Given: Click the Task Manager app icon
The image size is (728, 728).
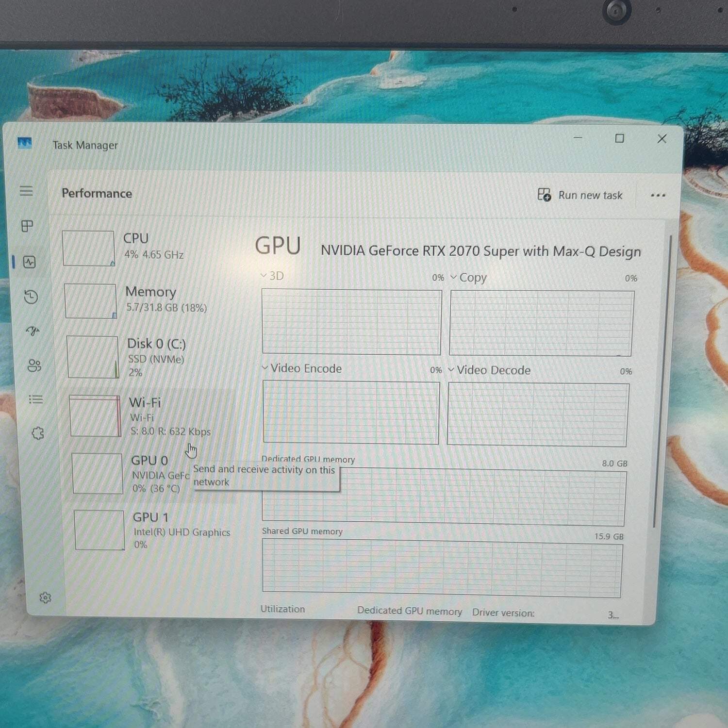Looking at the screenshot, I should click(x=24, y=143).
